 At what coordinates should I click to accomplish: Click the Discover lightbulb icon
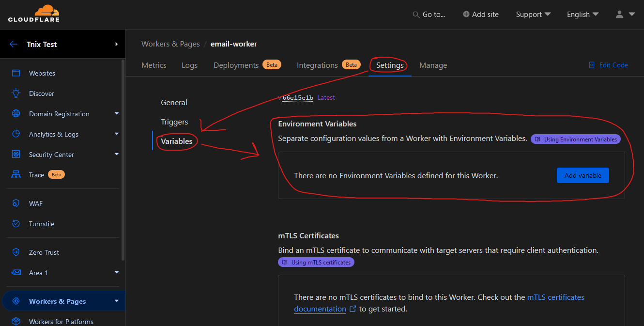coord(16,93)
